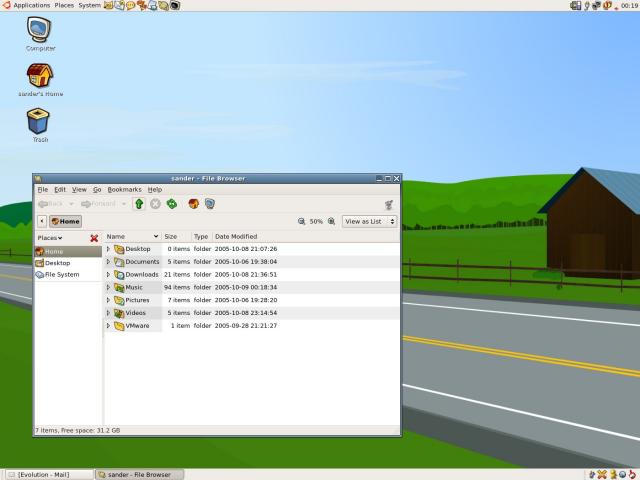This screenshot has width=640, height=480.
Task: Expand the Documents folder tree row
Action: 108,262
